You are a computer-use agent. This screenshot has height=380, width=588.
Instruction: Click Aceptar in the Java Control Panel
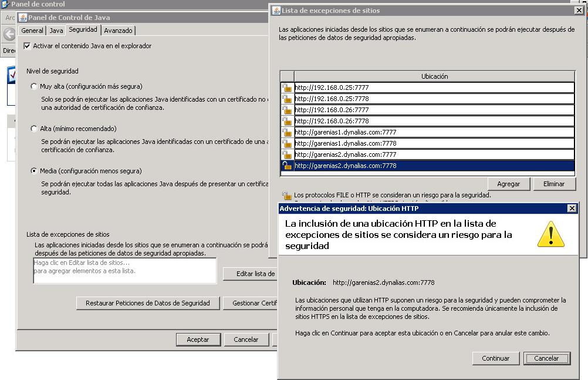coord(198,339)
